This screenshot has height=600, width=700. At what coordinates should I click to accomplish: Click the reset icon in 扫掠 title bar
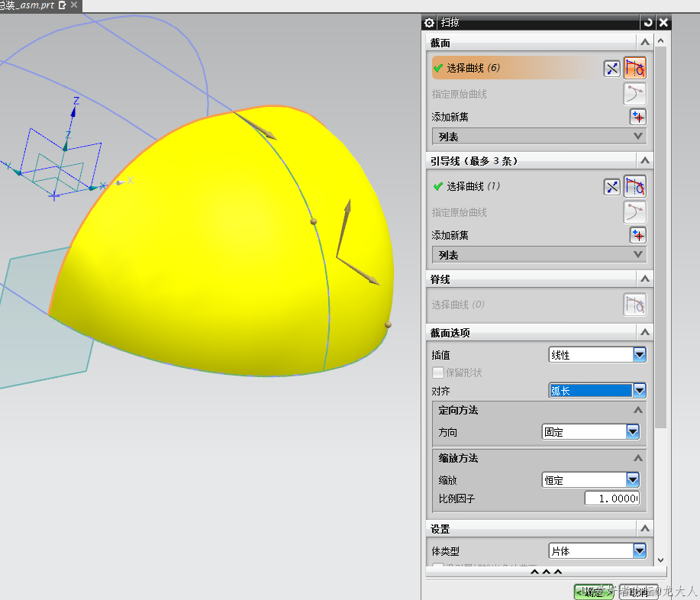(648, 23)
